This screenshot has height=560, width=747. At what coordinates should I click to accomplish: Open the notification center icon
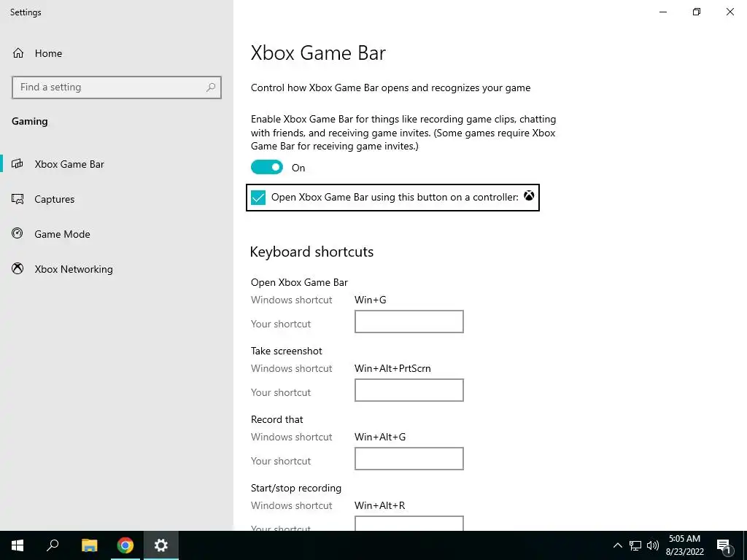click(x=724, y=546)
